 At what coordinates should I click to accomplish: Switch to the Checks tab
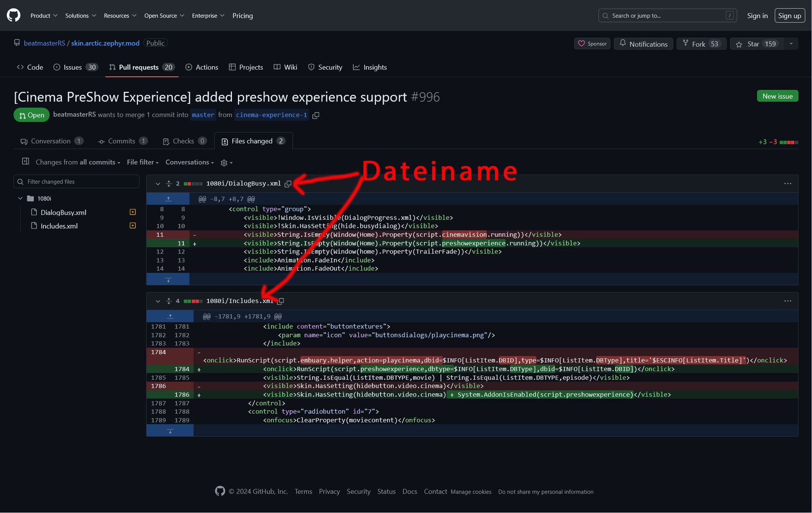point(185,141)
